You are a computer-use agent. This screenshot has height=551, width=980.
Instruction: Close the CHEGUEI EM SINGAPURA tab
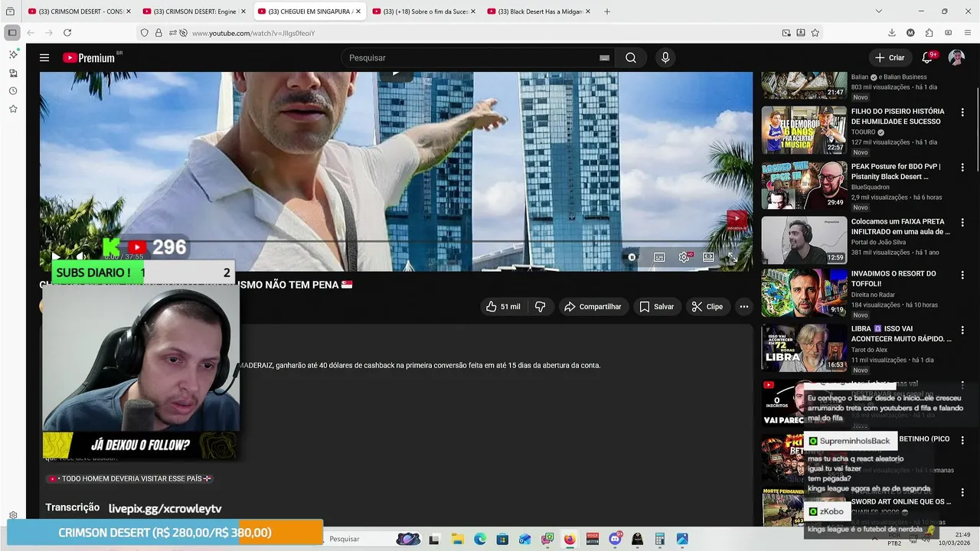[358, 11]
